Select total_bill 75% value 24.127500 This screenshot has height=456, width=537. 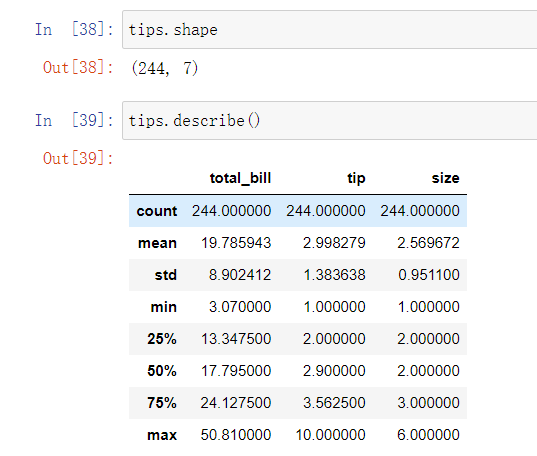tap(236, 403)
